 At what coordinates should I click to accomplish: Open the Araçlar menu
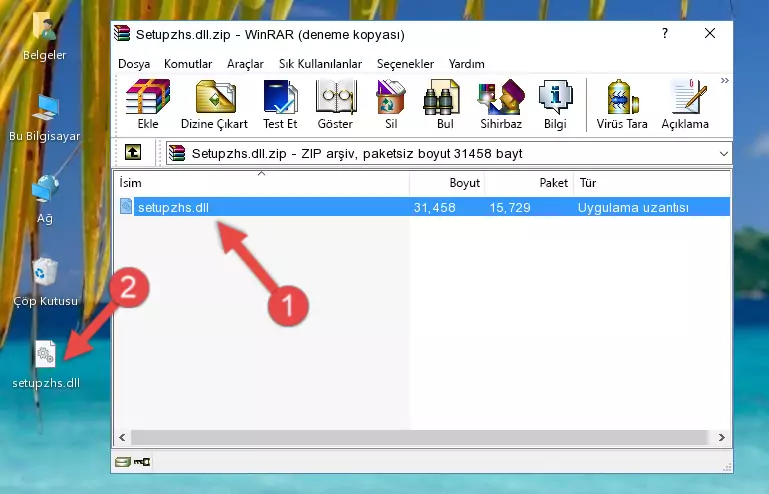click(x=245, y=64)
